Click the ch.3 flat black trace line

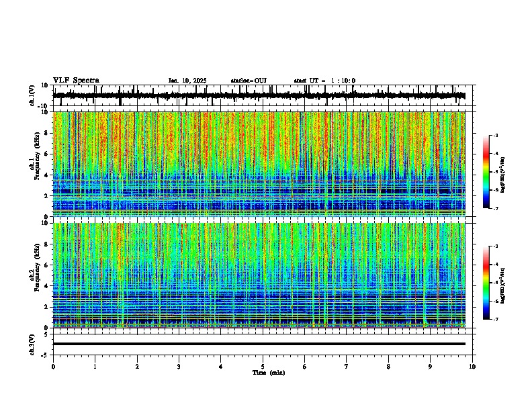[259, 344]
